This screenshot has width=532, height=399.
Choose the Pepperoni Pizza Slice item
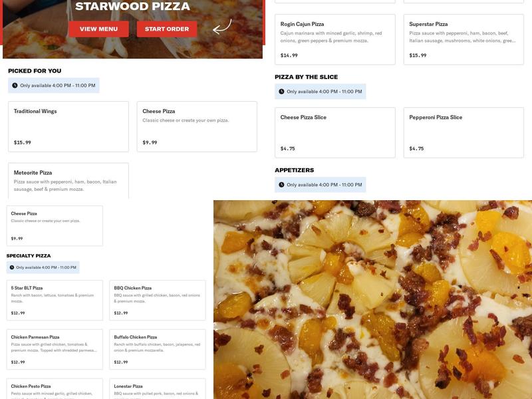click(x=464, y=132)
